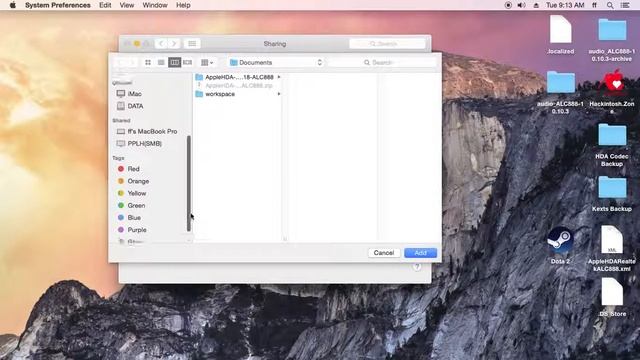The height and width of the screenshot is (360, 640).
Task: Click the Sharing window help button
Action: click(x=417, y=267)
